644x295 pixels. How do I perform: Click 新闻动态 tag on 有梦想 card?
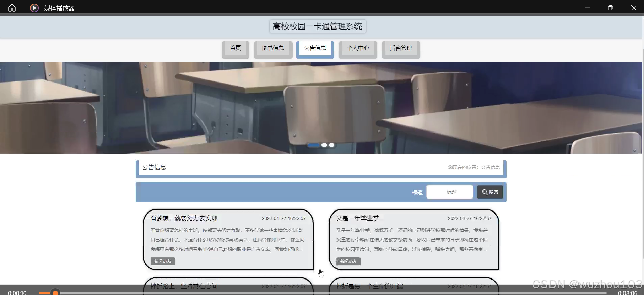point(163,261)
